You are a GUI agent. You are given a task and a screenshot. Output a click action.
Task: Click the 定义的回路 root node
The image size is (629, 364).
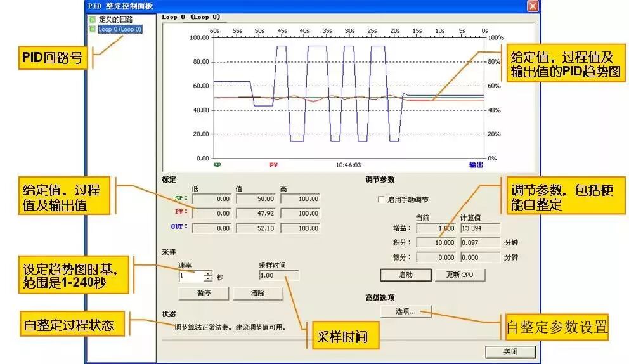115,19
